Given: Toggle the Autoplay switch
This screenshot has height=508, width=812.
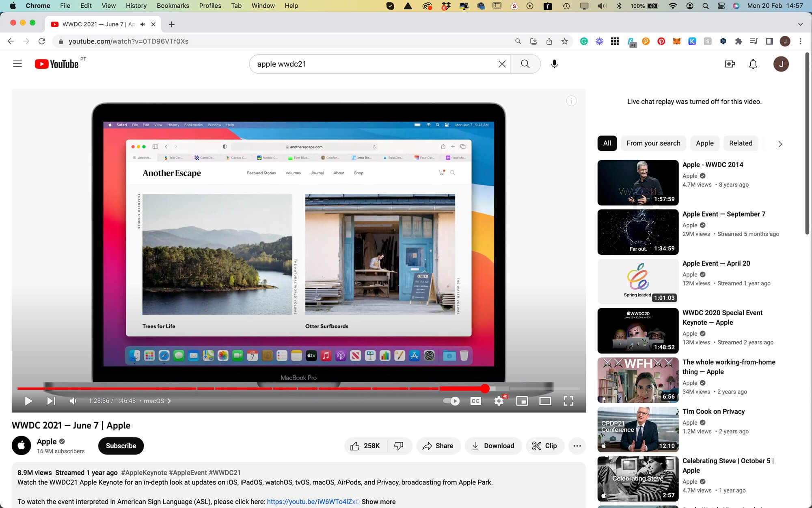Looking at the screenshot, I should tap(451, 401).
